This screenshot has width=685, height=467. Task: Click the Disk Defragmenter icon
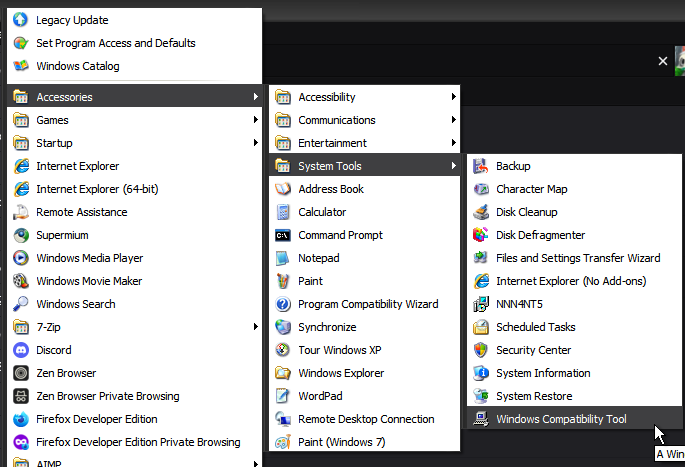click(481, 235)
